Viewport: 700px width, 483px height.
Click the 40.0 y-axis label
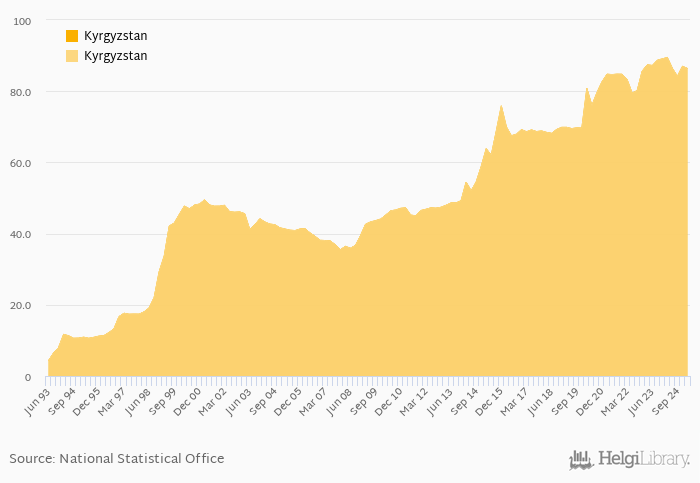(x=21, y=235)
